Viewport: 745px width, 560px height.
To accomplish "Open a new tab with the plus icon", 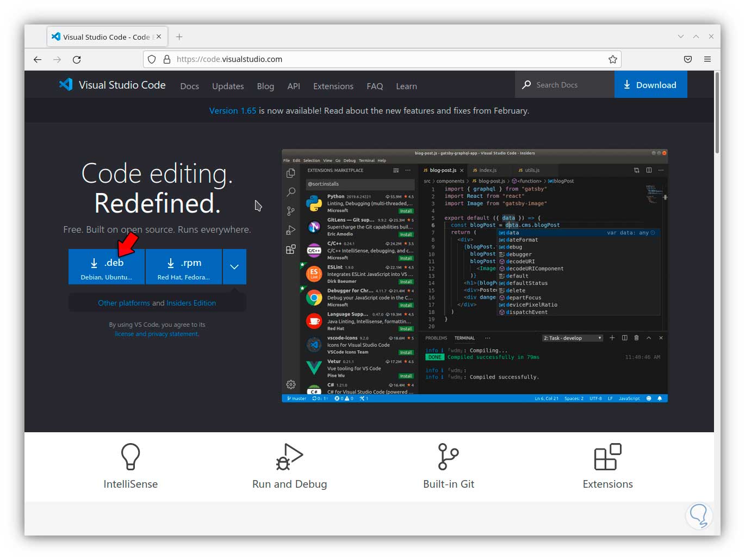I will pyautogui.click(x=179, y=37).
